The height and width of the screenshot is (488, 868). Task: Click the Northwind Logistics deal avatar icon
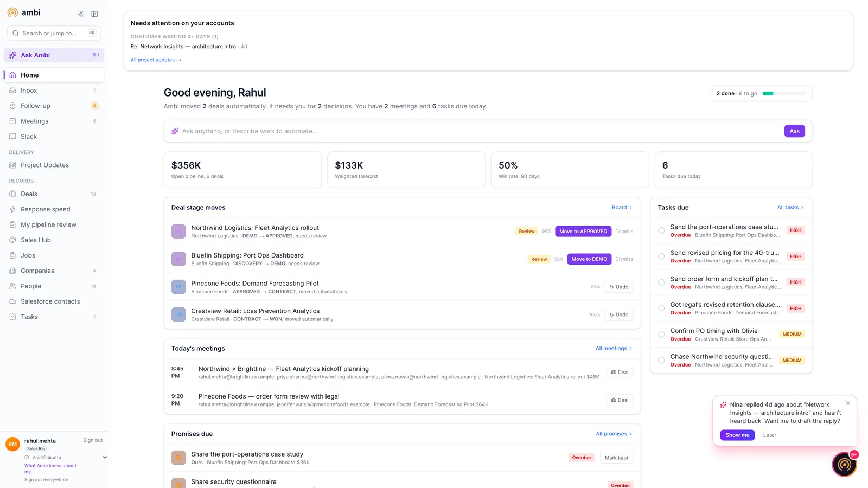(178, 232)
